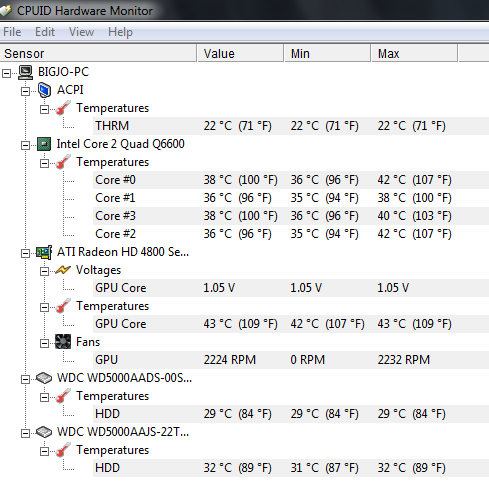Select the Core #2 row

(291, 234)
